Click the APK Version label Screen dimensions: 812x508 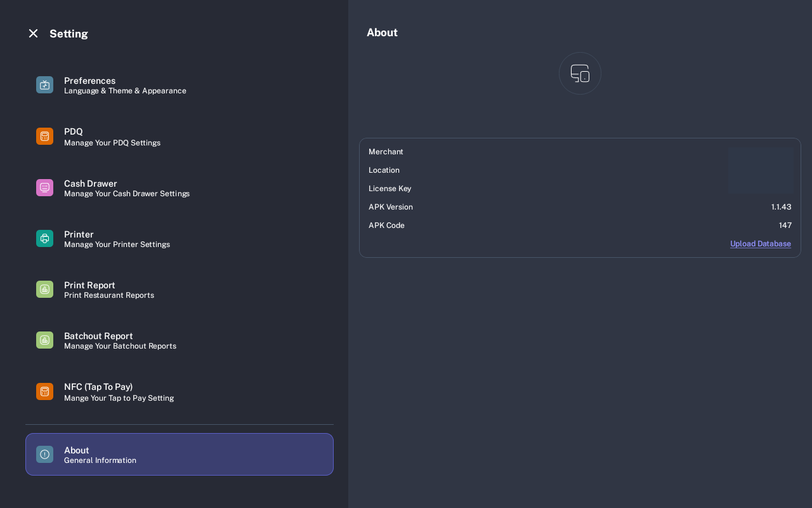(x=391, y=207)
